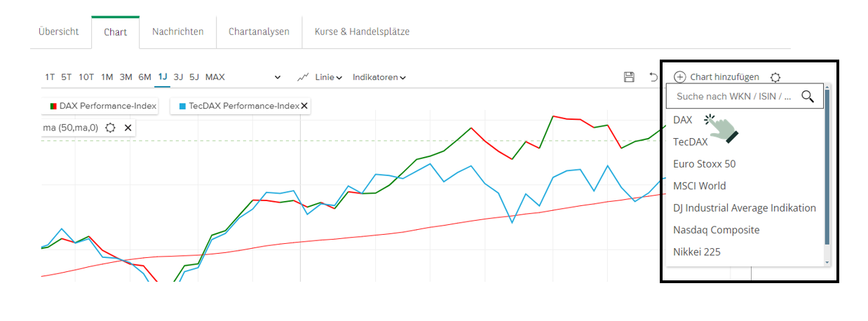Save the chart with floppy disk icon

(629, 77)
